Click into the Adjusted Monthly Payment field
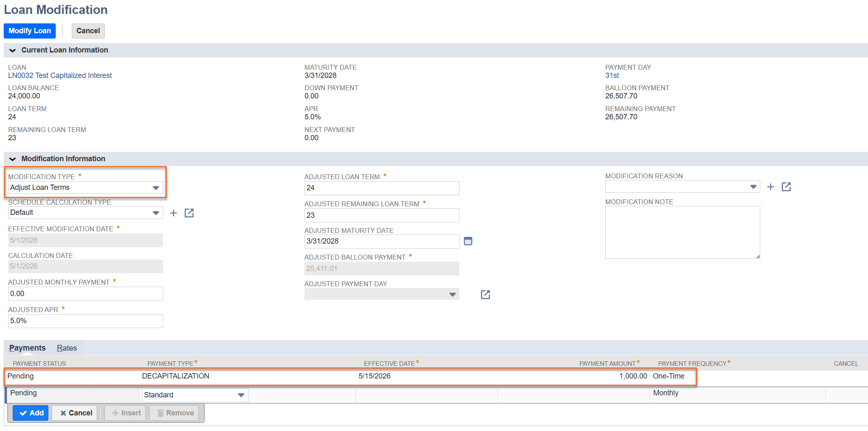 click(85, 294)
